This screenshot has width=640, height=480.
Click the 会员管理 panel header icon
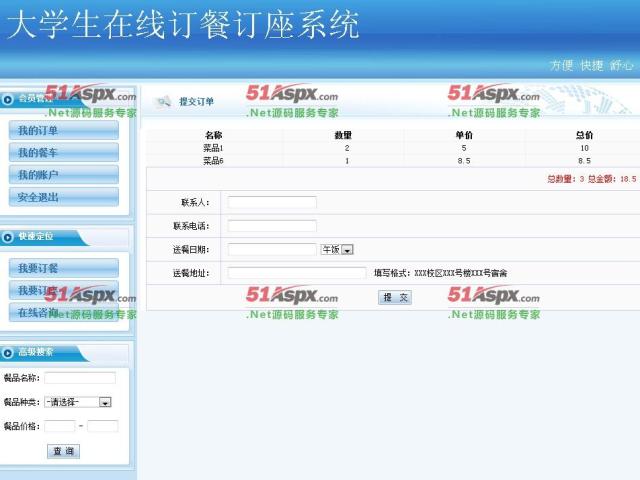[x=7, y=99]
